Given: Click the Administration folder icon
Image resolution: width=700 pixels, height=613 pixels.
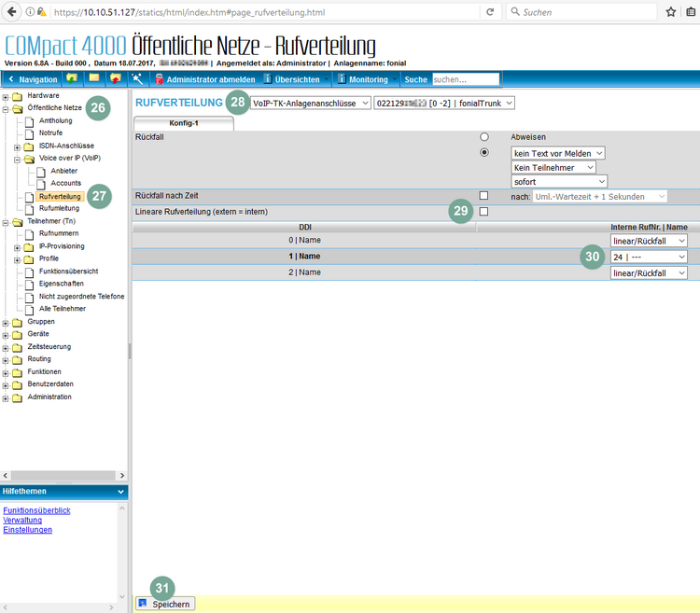Looking at the screenshot, I should [x=18, y=397].
